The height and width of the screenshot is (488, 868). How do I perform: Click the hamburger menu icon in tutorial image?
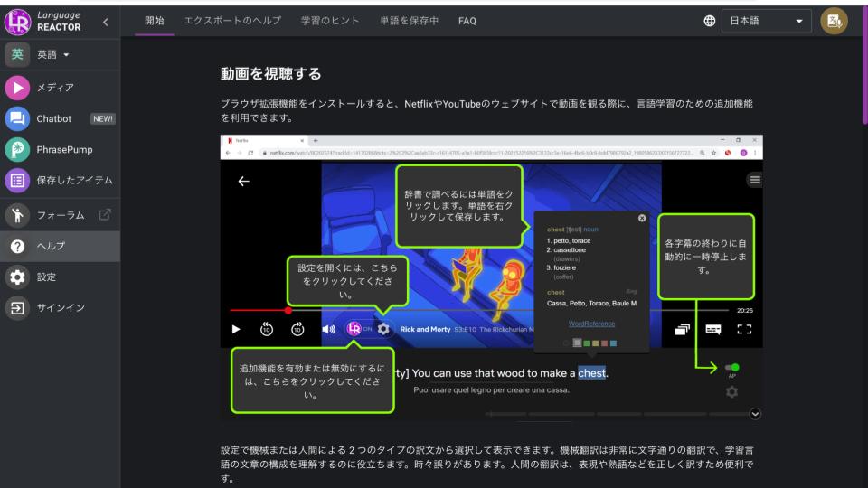(x=755, y=180)
